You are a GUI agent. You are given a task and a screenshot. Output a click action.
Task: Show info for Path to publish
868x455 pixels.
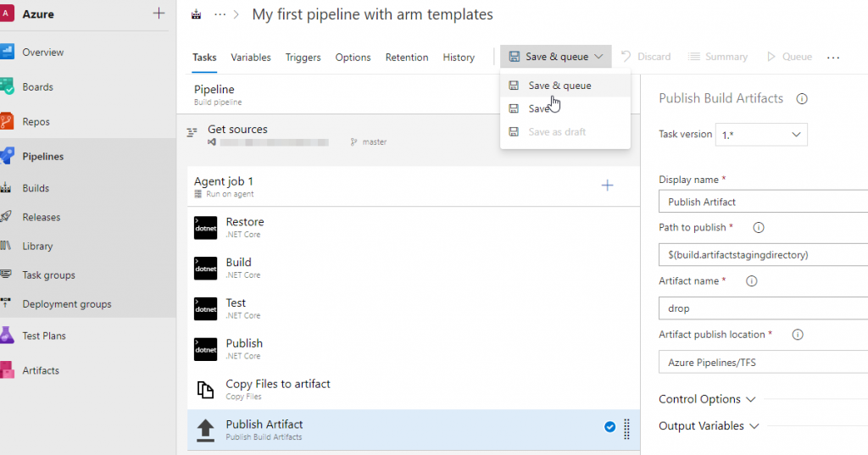tap(759, 227)
